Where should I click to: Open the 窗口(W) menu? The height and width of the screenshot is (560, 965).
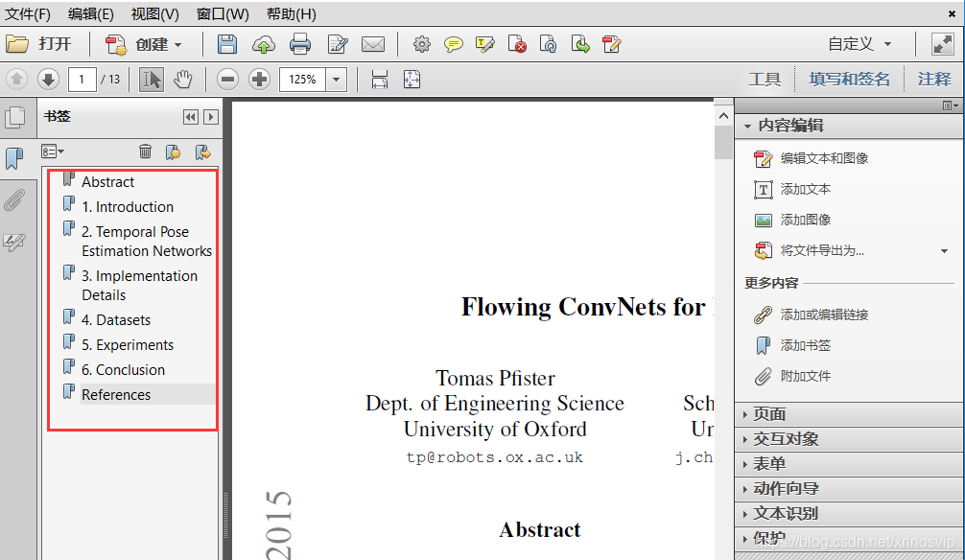coord(223,13)
